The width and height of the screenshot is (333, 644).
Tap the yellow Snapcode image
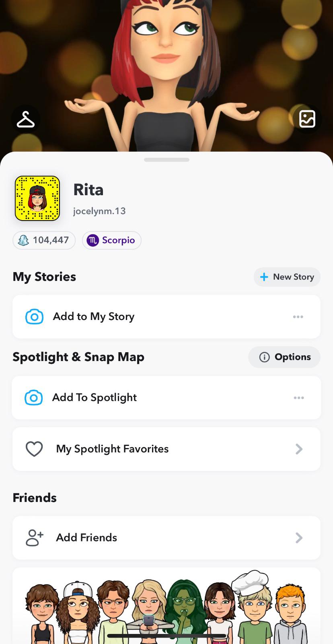pyautogui.click(x=37, y=198)
